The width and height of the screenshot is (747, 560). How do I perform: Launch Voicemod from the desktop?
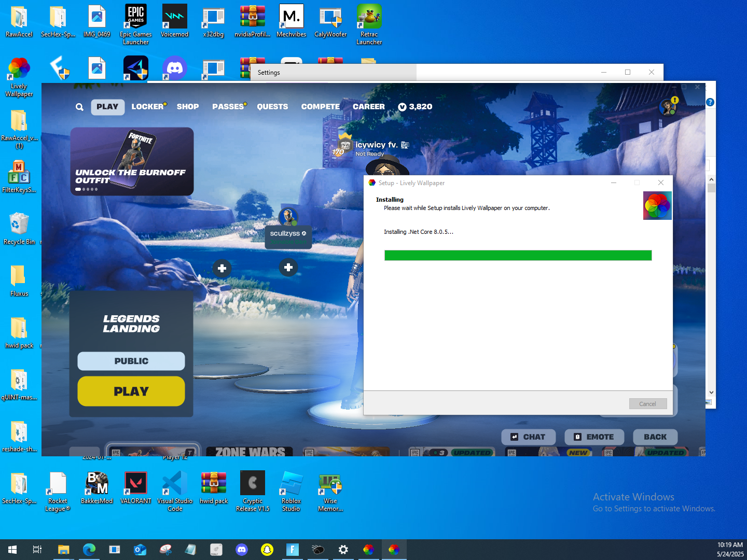click(x=174, y=21)
